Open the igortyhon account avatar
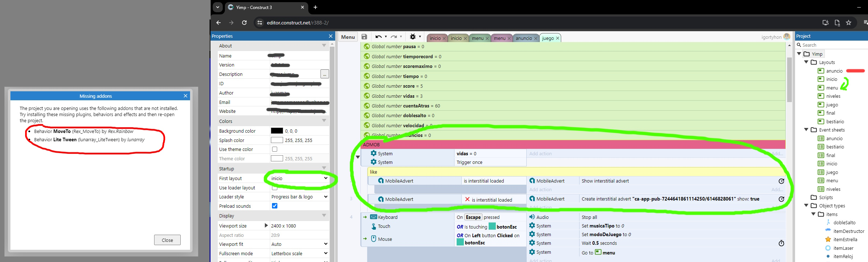 (x=787, y=36)
